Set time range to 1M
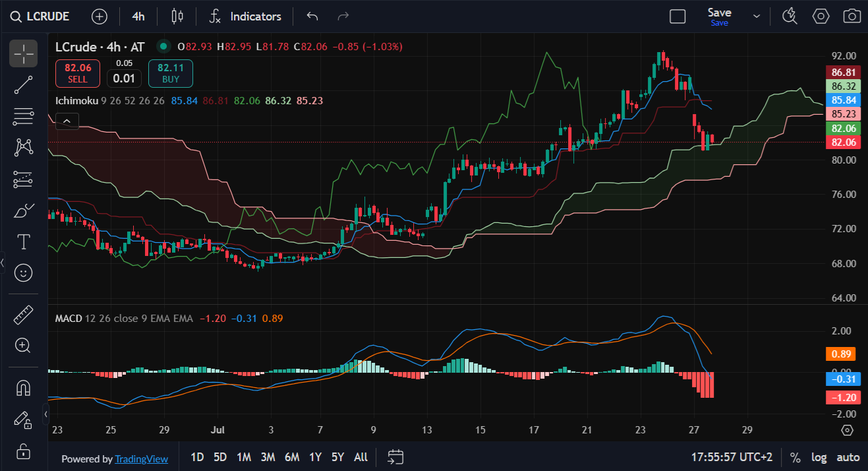 244,457
